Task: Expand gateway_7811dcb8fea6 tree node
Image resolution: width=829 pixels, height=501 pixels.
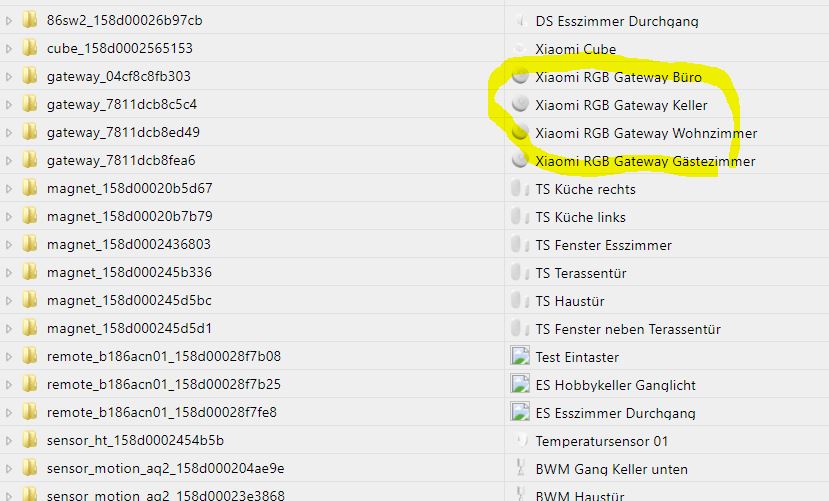Action: pyautogui.click(x=8, y=161)
